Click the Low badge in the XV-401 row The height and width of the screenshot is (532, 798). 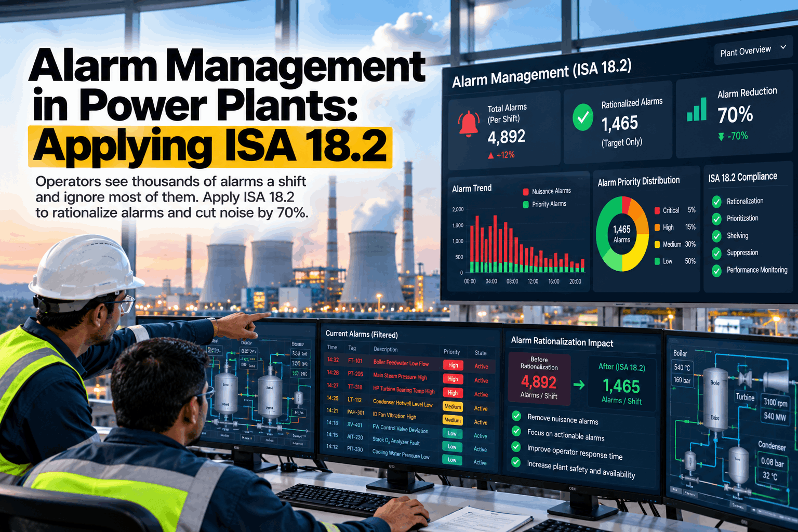pyautogui.click(x=452, y=433)
